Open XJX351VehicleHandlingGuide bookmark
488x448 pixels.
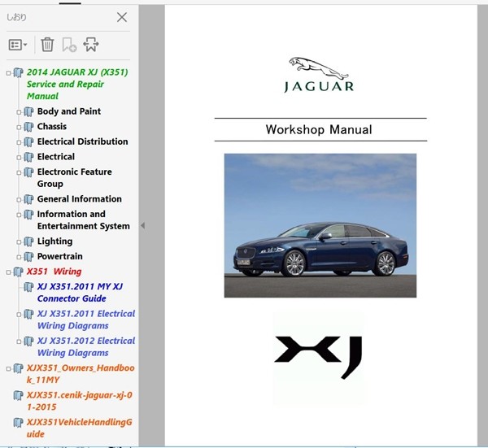(80, 428)
